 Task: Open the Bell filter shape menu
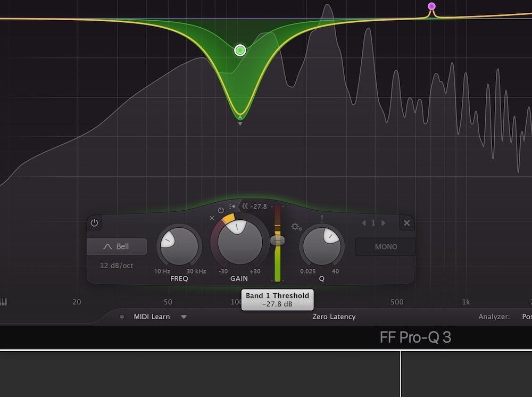(117, 246)
